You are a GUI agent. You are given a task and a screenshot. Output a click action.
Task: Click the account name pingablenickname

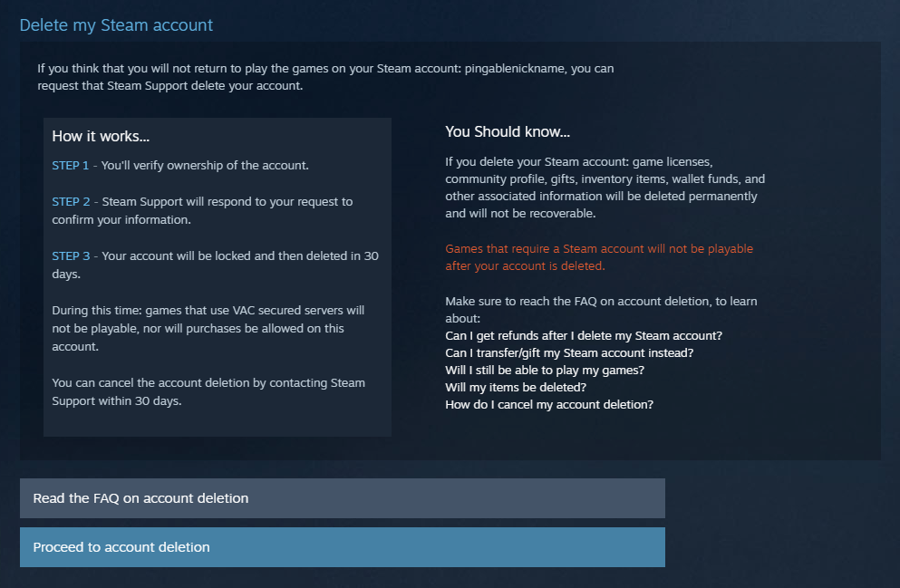tap(516, 68)
